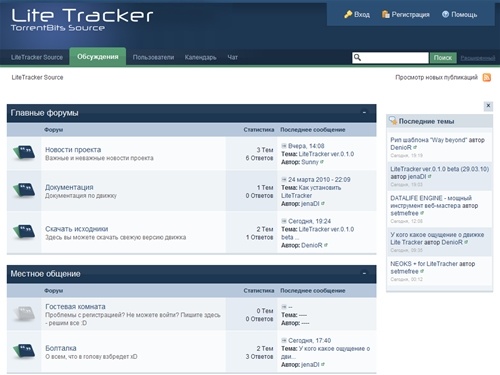The width and height of the screenshot is (500, 375).
Task: Click Последнее сообщение header in Местное общение
Action: pyautogui.click(x=313, y=291)
